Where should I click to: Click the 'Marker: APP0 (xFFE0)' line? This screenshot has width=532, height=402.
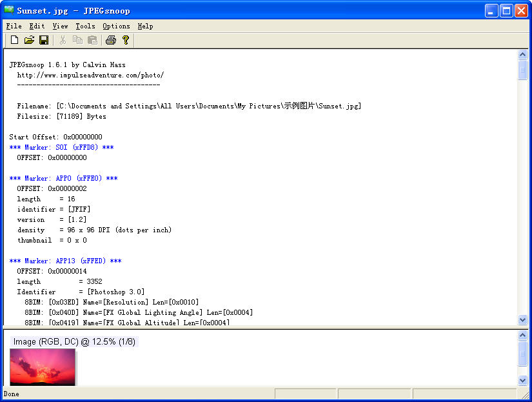click(x=63, y=178)
